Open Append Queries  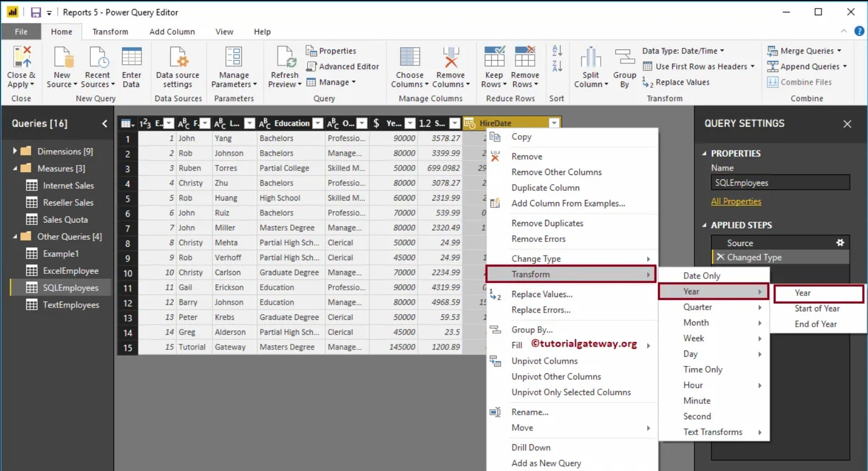coord(806,66)
